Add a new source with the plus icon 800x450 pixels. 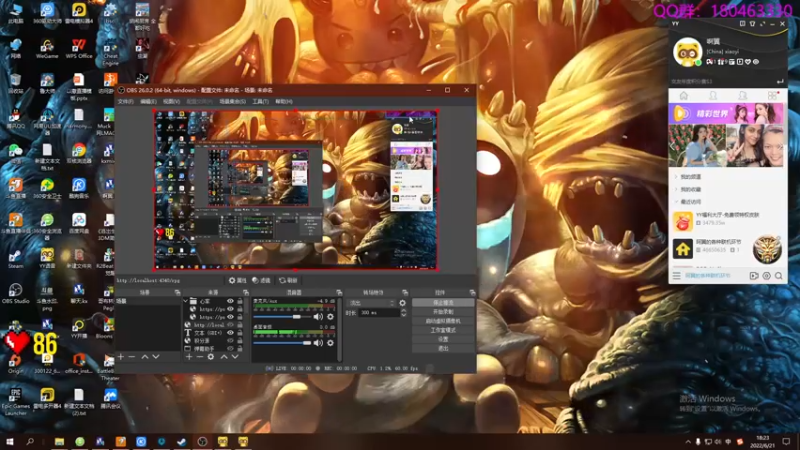pyautogui.click(x=189, y=357)
